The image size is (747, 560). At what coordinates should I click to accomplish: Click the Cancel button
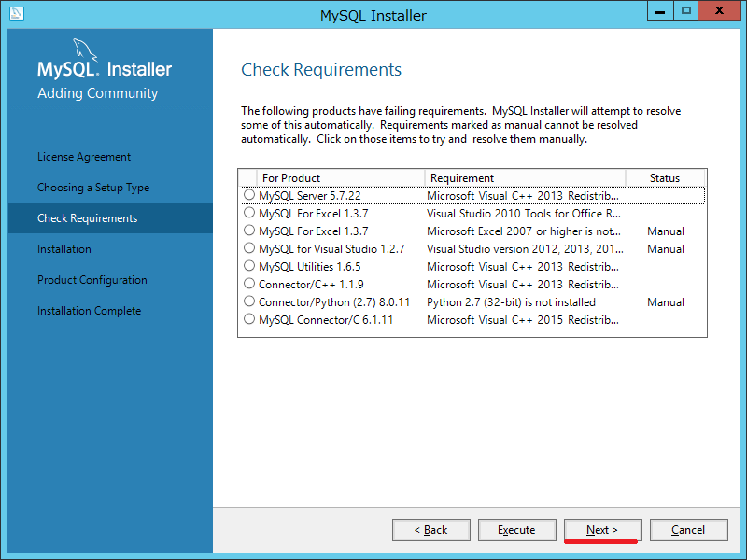click(x=688, y=530)
